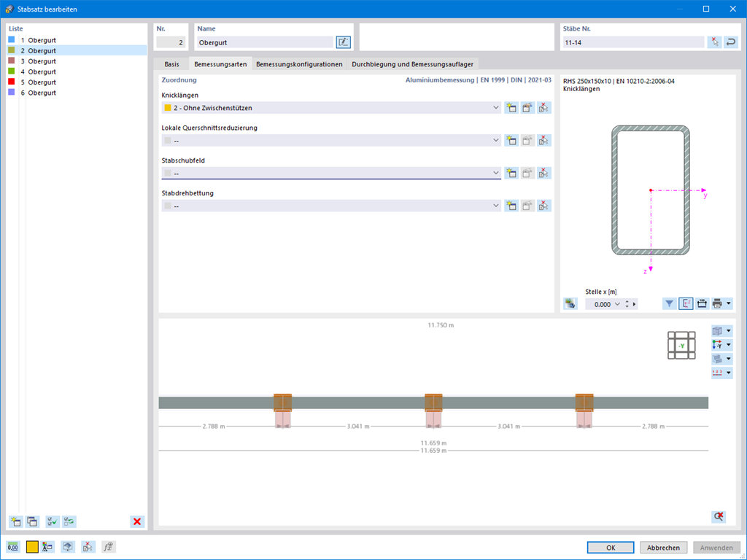Select list item 1 Obergurt
Image resolution: width=747 pixels, height=560 pixels.
point(77,40)
